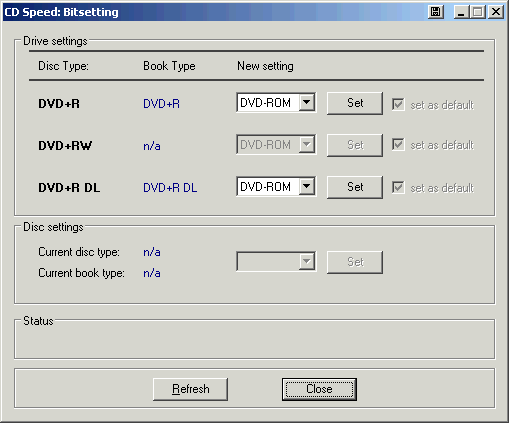Open the DVD+RW new setting dropdown
Screen dimensions: 509x423
(x=276, y=144)
